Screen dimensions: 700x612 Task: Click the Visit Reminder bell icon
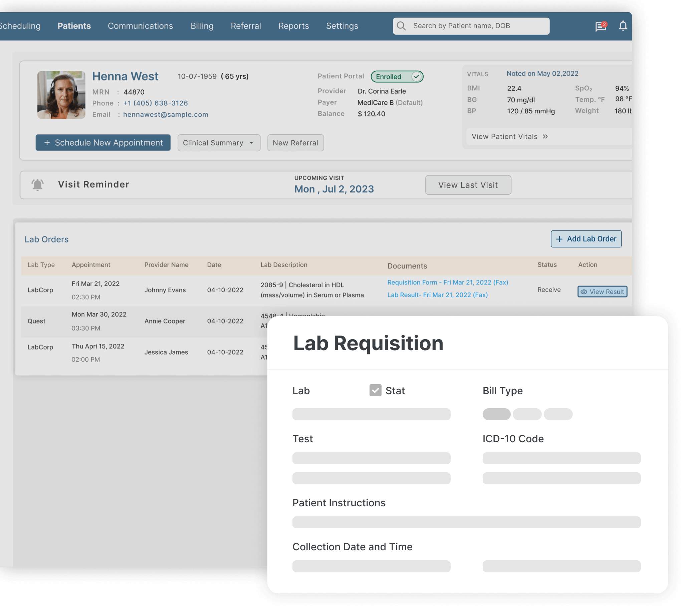click(38, 184)
